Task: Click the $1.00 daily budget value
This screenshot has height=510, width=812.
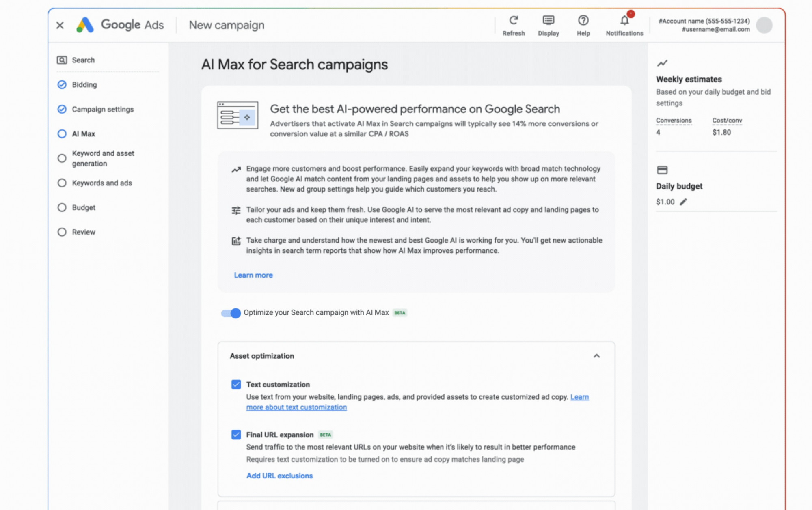Action: point(665,202)
